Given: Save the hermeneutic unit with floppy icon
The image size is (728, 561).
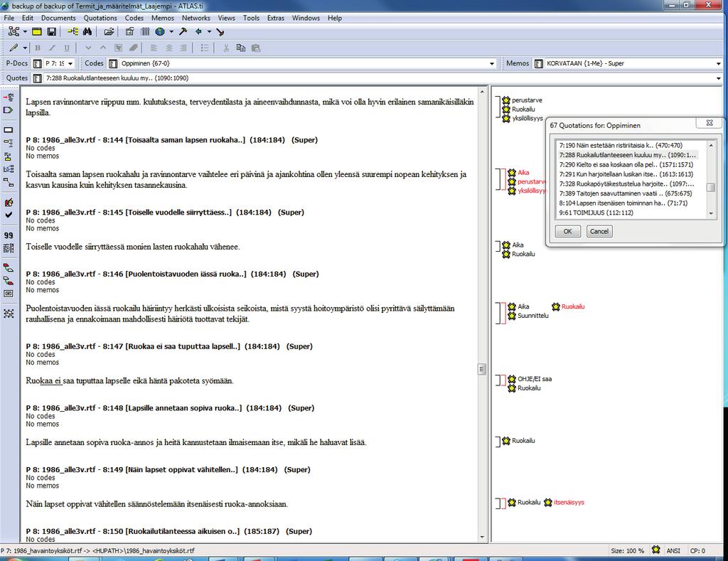Looking at the screenshot, I should point(51,31).
